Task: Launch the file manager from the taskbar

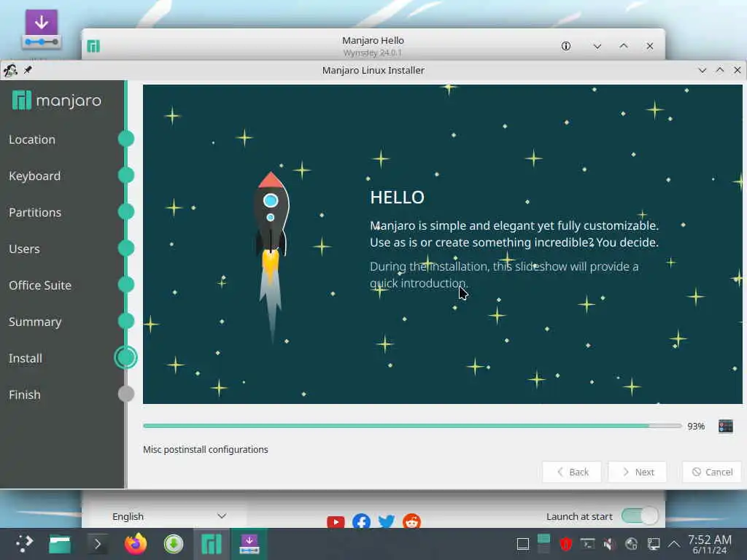Action: point(60,544)
